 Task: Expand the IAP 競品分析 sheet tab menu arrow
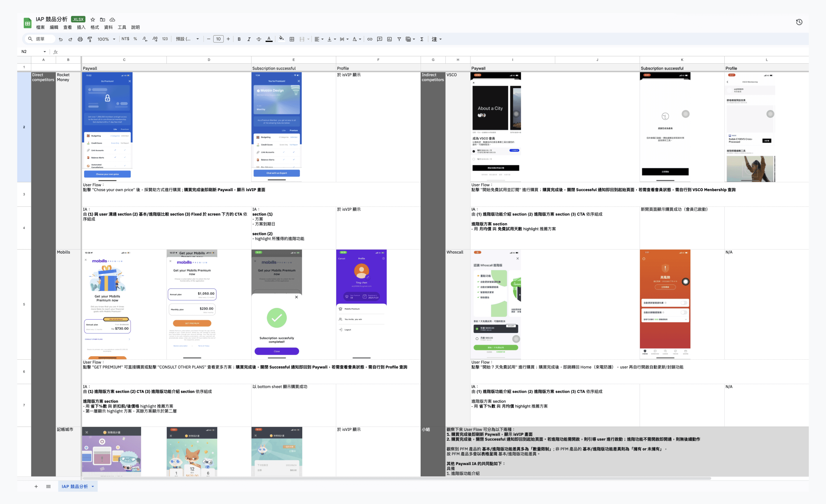(93, 486)
